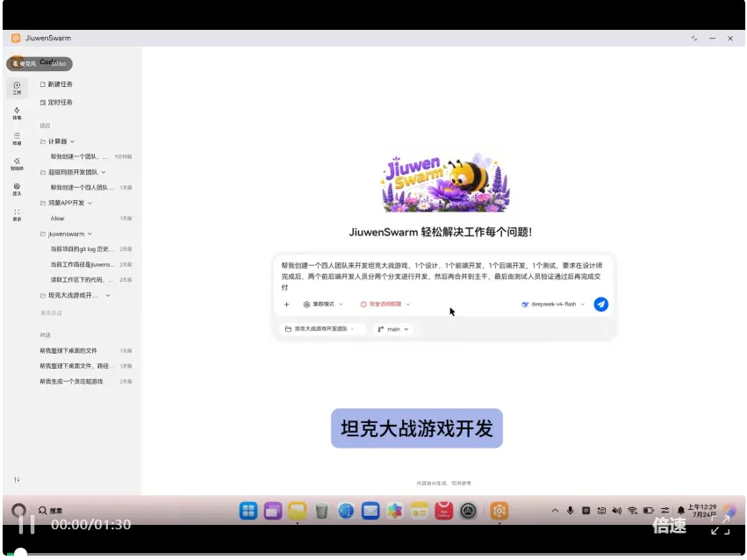This screenshot has width=747, height=560.
Task: Open the 当前工作路径是jiuwens... conversation
Action: [x=90, y=264]
